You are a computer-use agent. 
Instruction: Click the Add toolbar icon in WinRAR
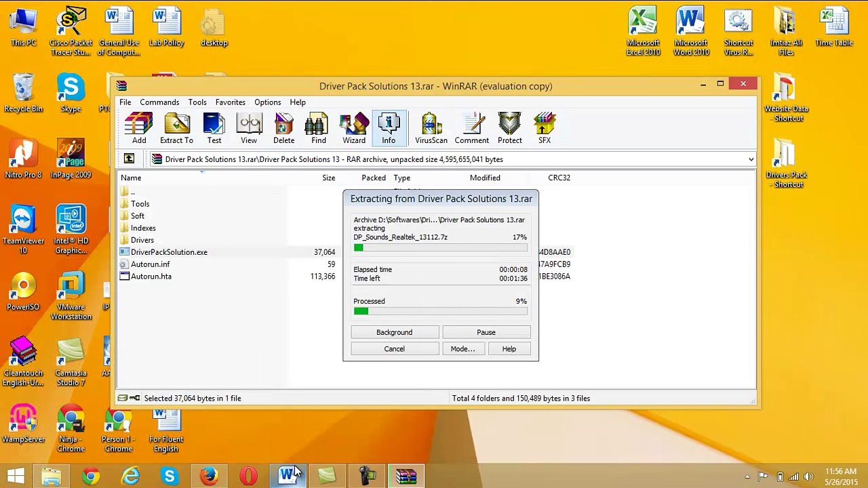tap(139, 129)
